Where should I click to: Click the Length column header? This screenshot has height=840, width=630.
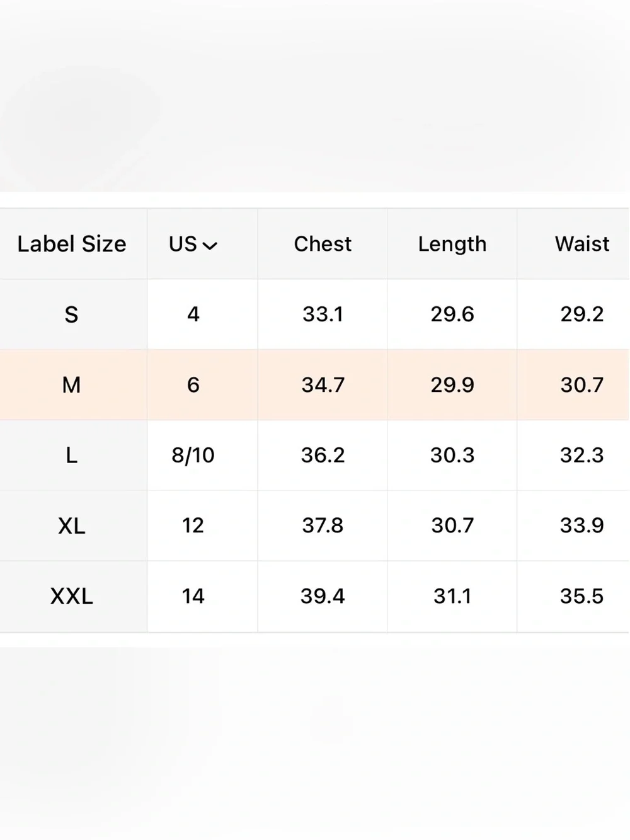point(452,245)
